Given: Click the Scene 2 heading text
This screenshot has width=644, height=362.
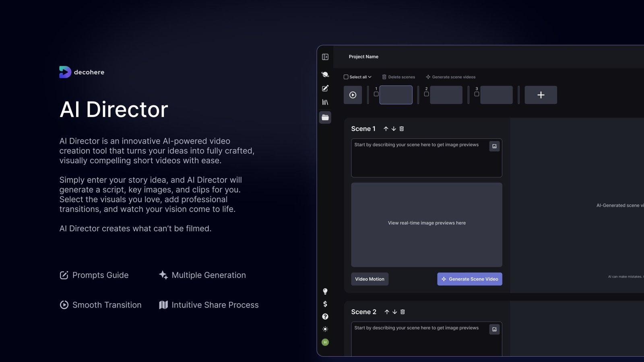Looking at the screenshot, I should [364, 312].
